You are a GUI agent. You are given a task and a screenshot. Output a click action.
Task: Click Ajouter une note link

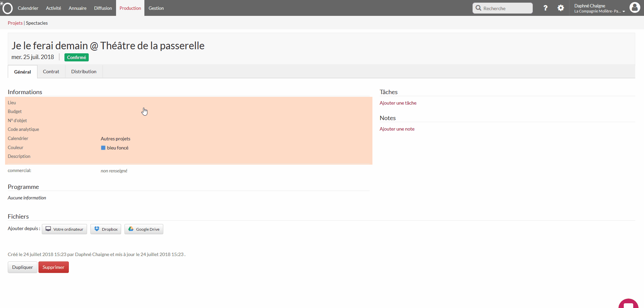[397, 129]
